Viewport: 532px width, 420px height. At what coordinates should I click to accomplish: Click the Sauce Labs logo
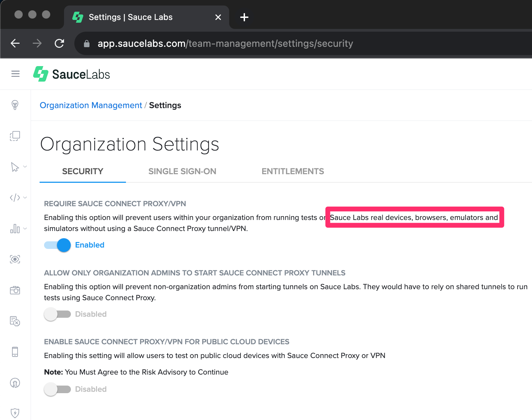tap(72, 74)
